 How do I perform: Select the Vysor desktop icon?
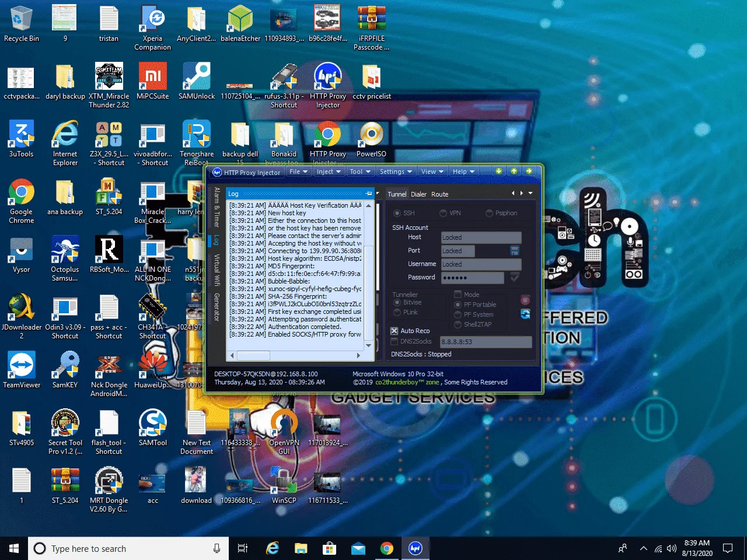(22, 255)
